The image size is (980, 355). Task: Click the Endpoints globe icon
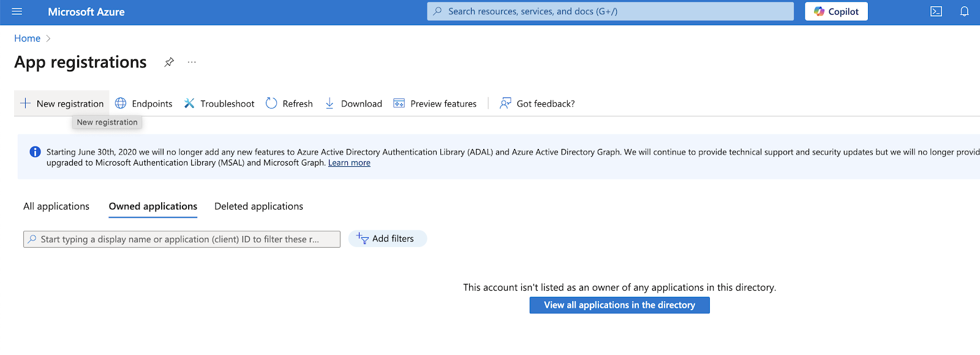(x=121, y=103)
